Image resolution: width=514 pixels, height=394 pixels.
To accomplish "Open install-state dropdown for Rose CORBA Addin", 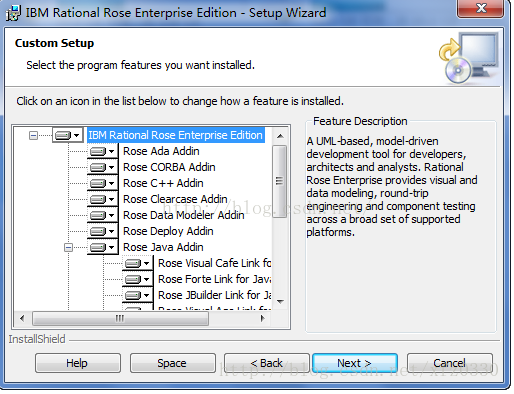I will coord(103,167).
